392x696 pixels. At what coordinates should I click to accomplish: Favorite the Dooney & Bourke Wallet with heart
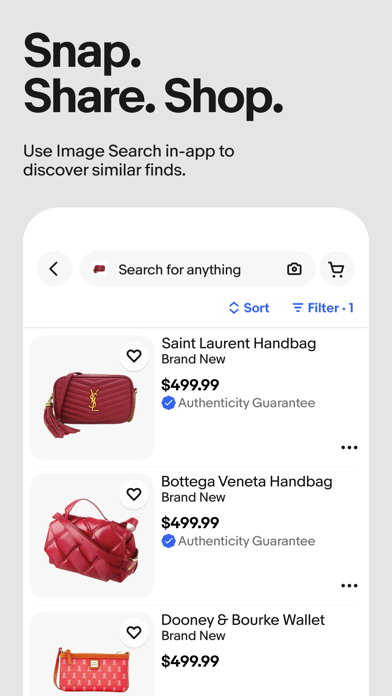(134, 632)
